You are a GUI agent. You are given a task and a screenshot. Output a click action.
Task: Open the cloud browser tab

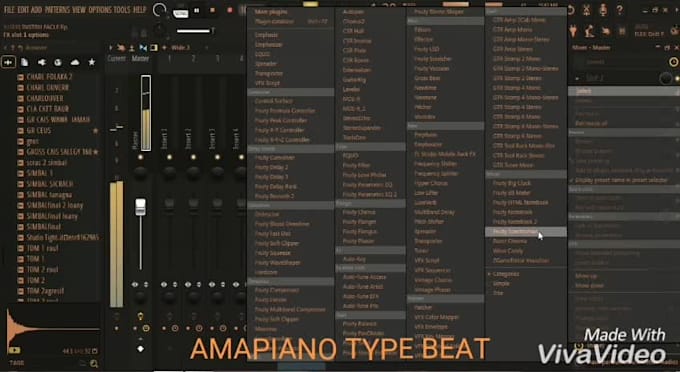click(x=75, y=62)
